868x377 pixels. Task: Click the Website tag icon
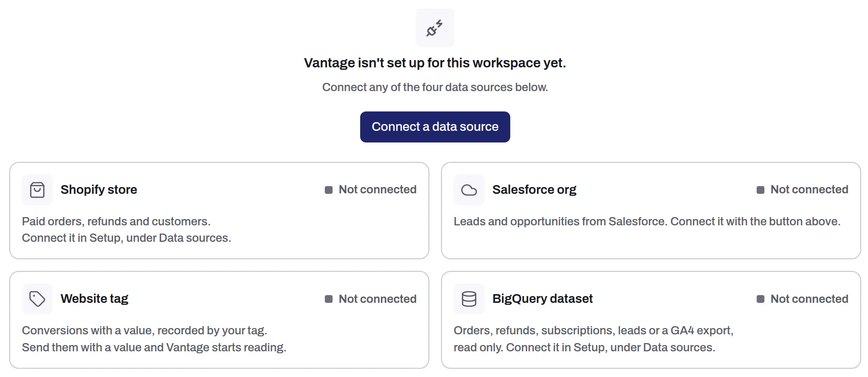click(37, 299)
